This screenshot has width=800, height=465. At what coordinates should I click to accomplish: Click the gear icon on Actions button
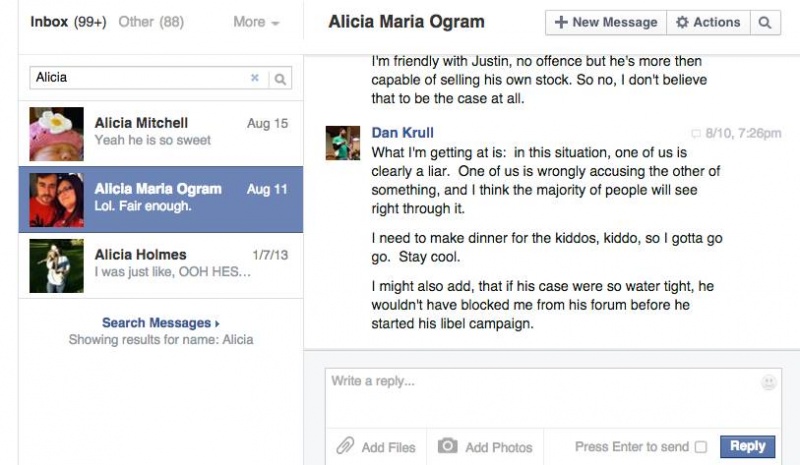pyautogui.click(x=682, y=22)
